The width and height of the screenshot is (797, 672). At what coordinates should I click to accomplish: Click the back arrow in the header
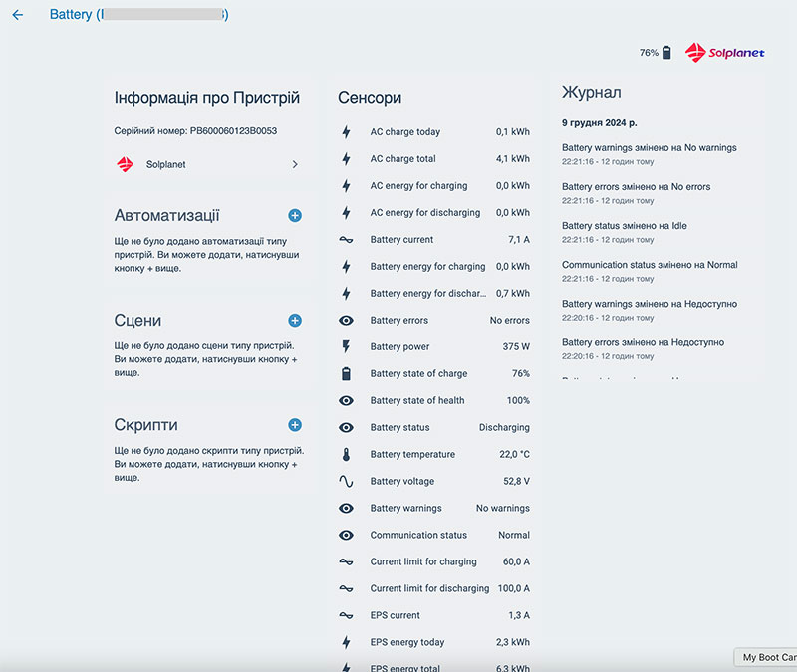(x=18, y=15)
